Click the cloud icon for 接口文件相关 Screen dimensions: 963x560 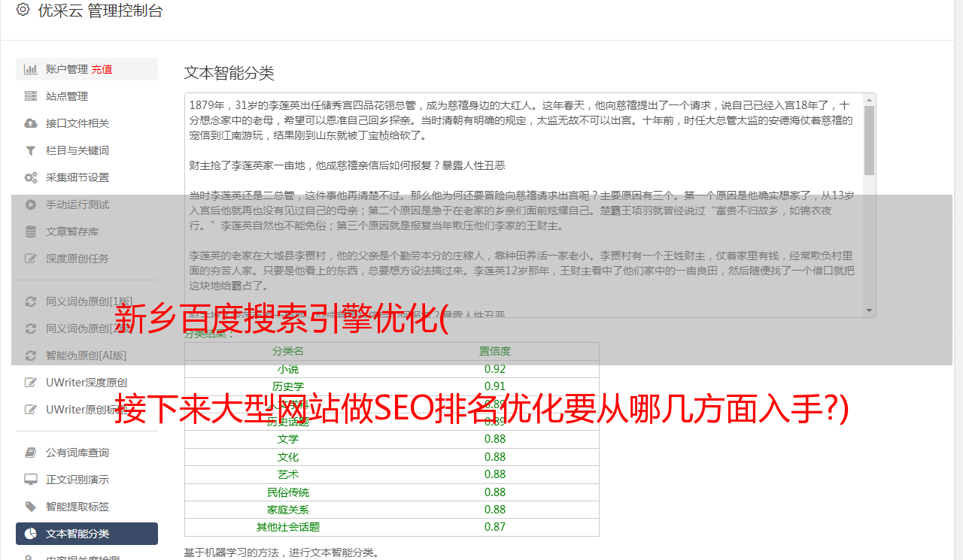click(x=31, y=123)
